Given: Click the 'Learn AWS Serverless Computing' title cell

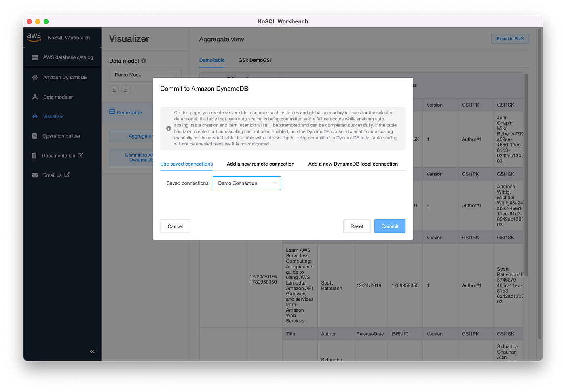Looking at the screenshot, I should (x=300, y=285).
